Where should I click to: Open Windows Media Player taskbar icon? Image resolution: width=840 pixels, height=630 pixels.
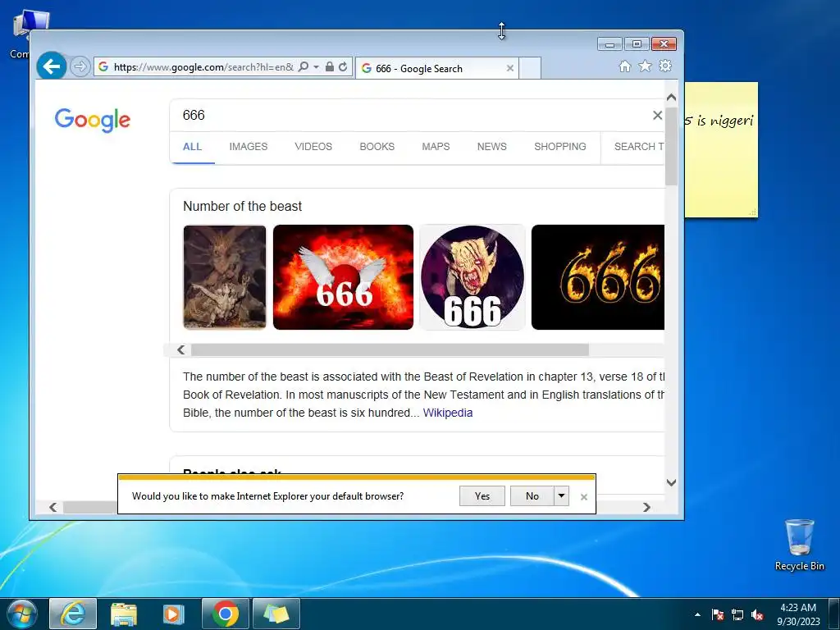pos(173,614)
